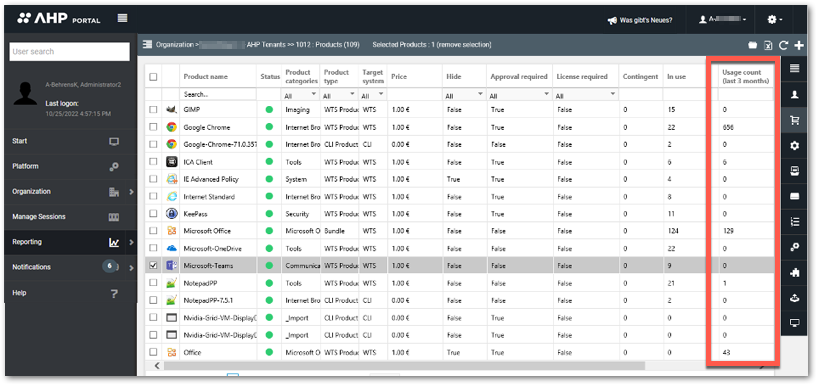The height and width of the screenshot is (385, 817).
Task: Open the user account dropdown in top bar
Action: (723, 19)
